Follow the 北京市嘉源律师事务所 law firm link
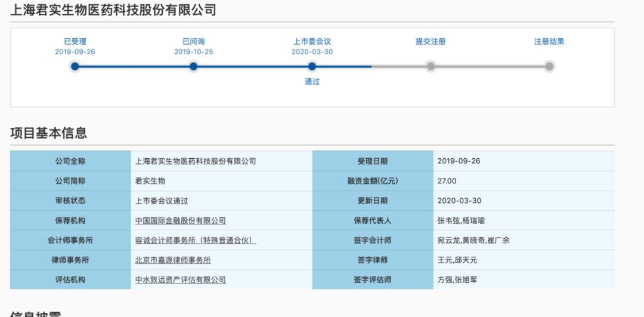Image resolution: width=644 pixels, height=317 pixels. [x=173, y=260]
